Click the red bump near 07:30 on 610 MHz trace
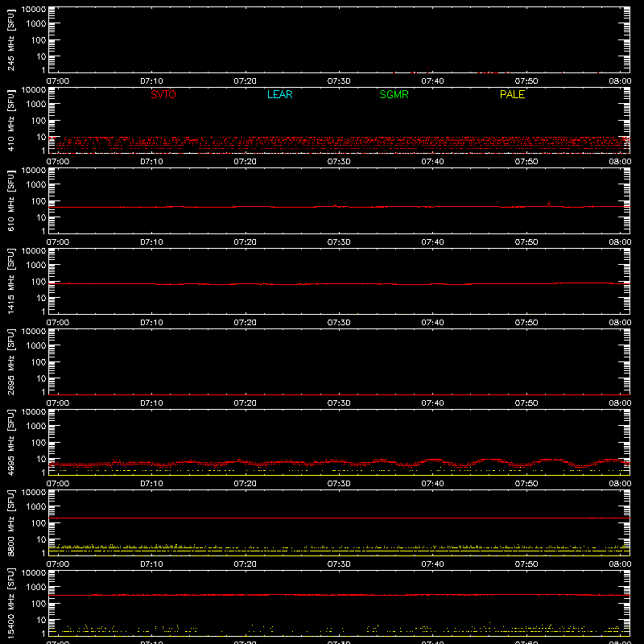Screen dimensions: 644x644 coord(336,206)
